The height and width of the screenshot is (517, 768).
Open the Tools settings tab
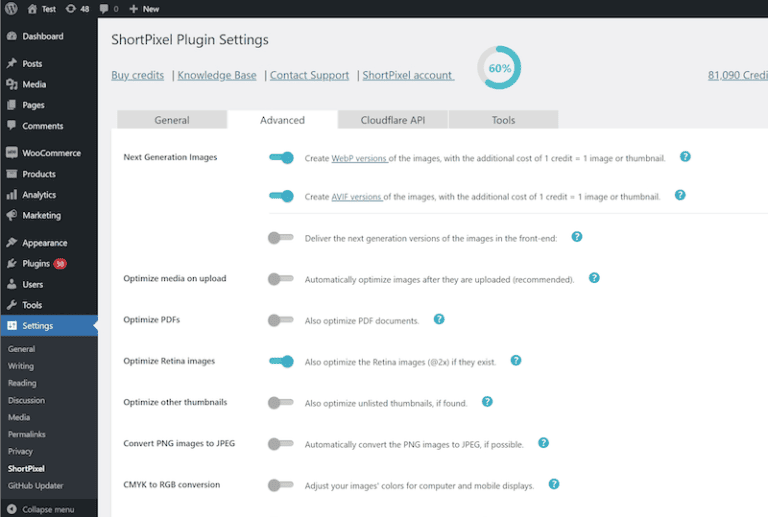[503, 120]
